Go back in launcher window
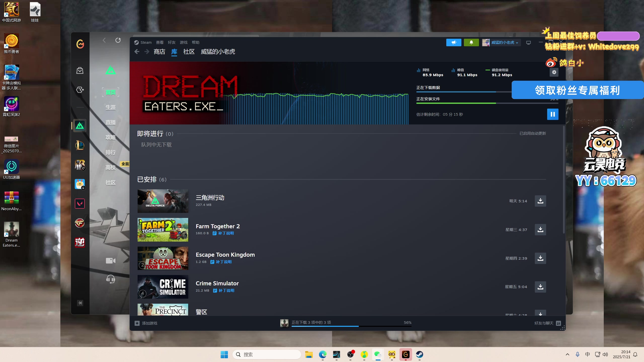The width and height of the screenshot is (644, 362). (x=104, y=40)
